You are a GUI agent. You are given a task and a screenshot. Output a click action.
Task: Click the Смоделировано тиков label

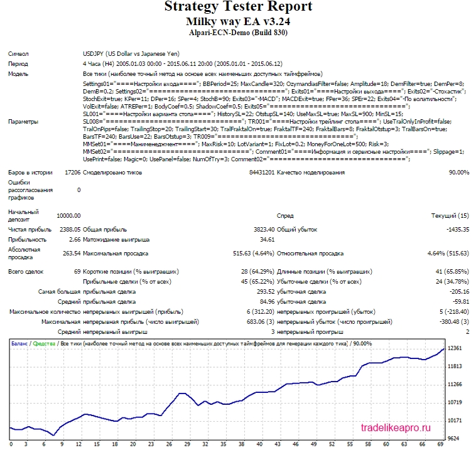(x=112, y=173)
